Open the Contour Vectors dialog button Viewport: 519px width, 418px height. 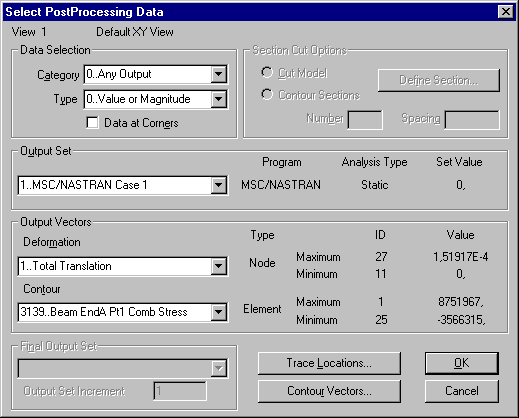[x=329, y=391]
